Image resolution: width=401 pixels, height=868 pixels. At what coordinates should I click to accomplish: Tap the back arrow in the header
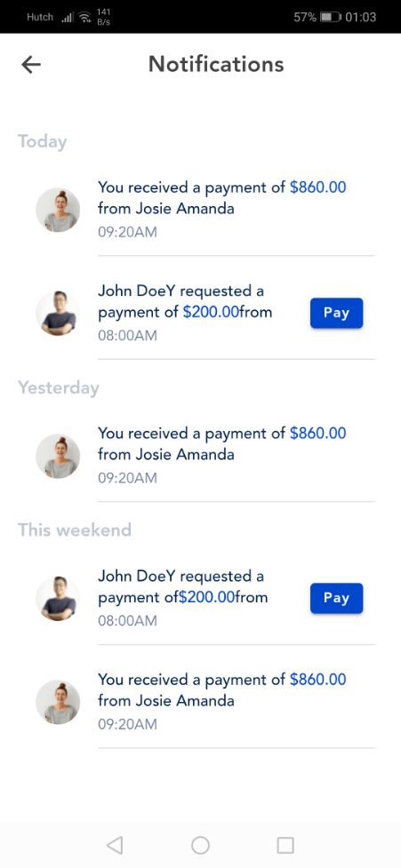click(31, 65)
